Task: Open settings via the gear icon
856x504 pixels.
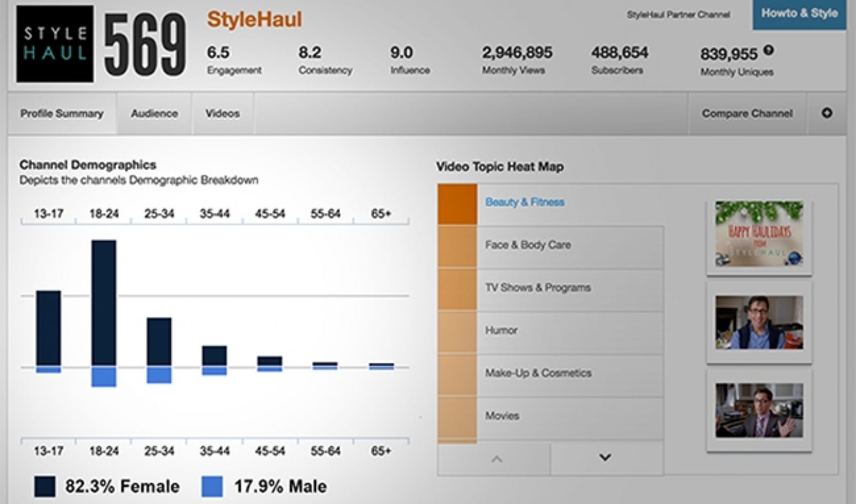Action: [827, 114]
